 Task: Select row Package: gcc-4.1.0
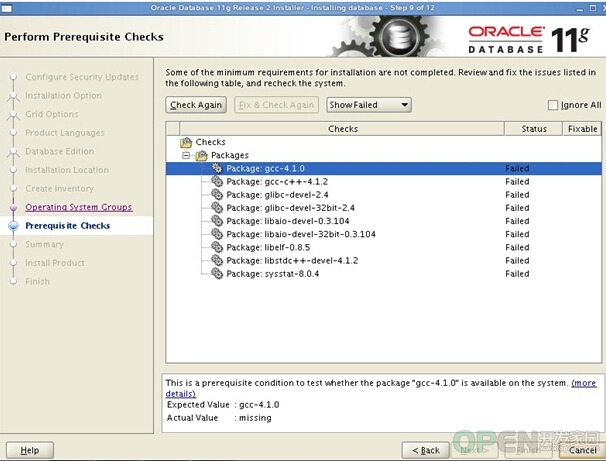(383, 168)
